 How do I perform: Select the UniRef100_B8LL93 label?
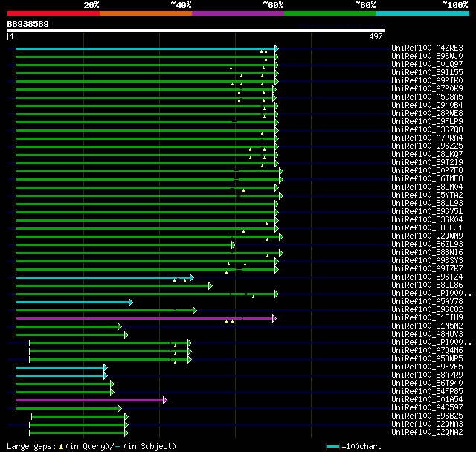pyautogui.click(x=427, y=204)
